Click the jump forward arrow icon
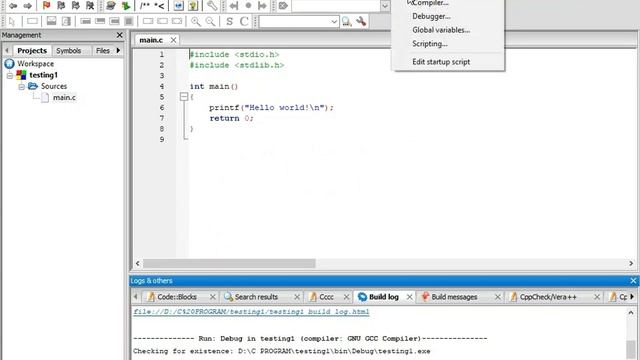 pyautogui.click(x=27, y=6)
